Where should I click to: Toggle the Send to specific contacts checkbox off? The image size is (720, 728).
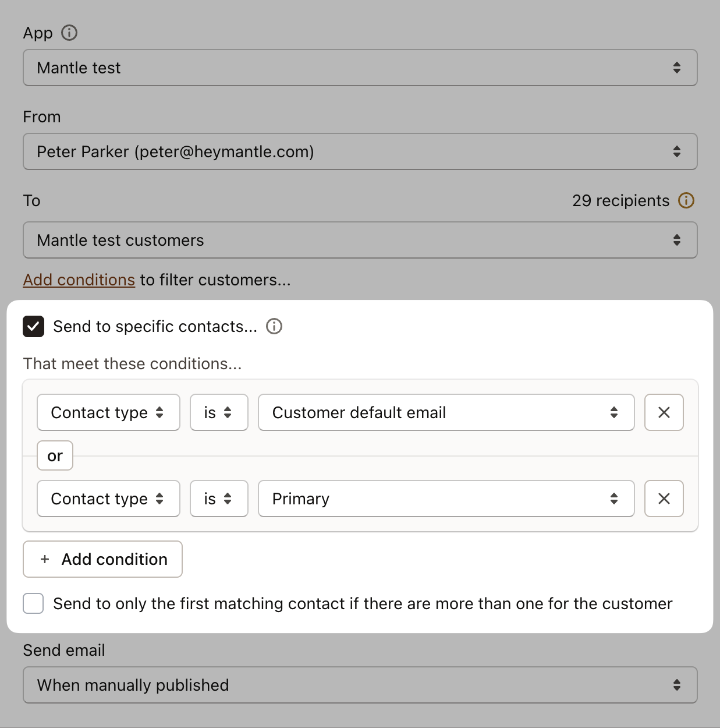click(33, 326)
